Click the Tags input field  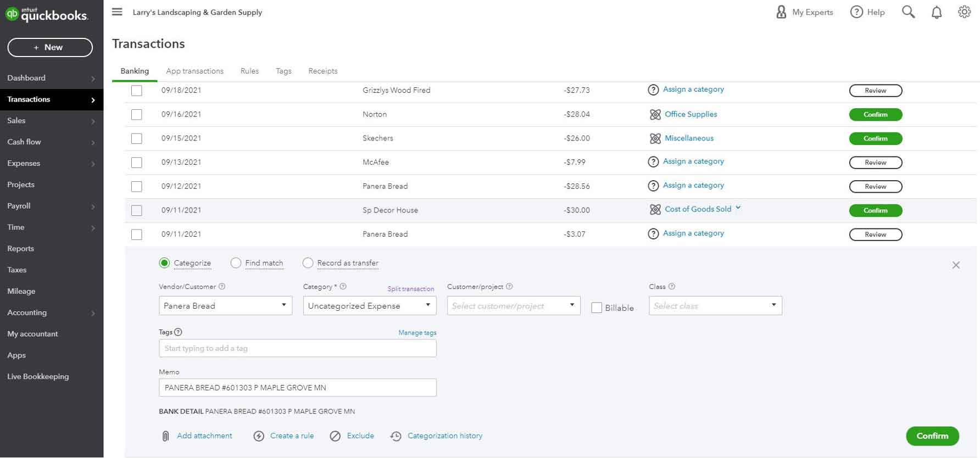pyautogui.click(x=298, y=348)
